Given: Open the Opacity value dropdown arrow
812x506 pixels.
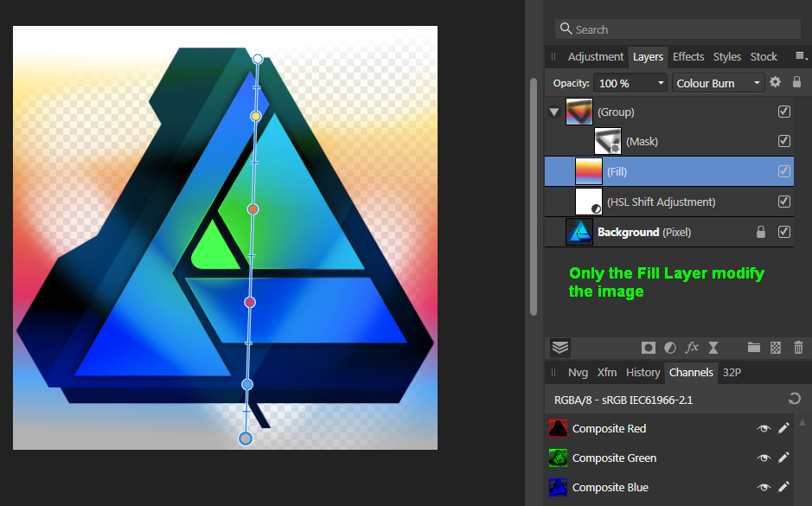Looking at the screenshot, I should [x=661, y=83].
